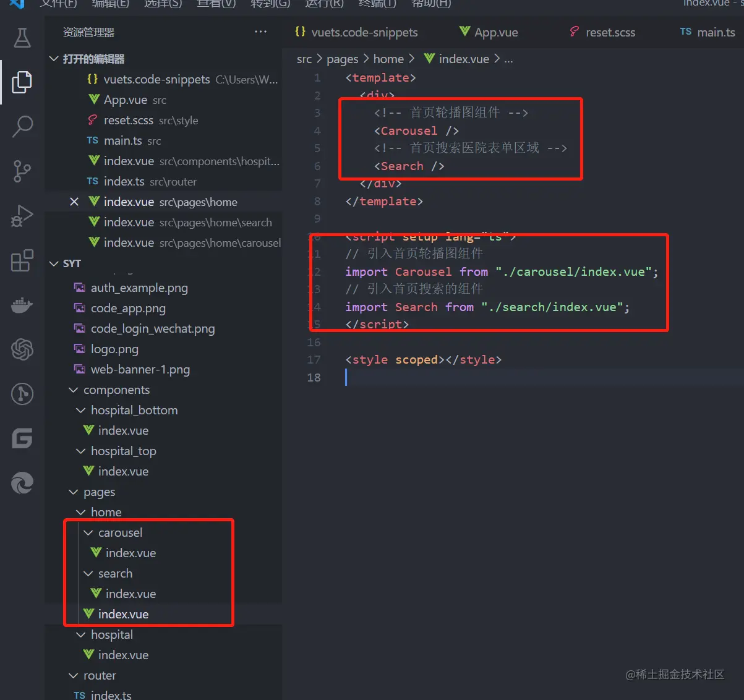Select auth_example.png file

click(x=163, y=288)
